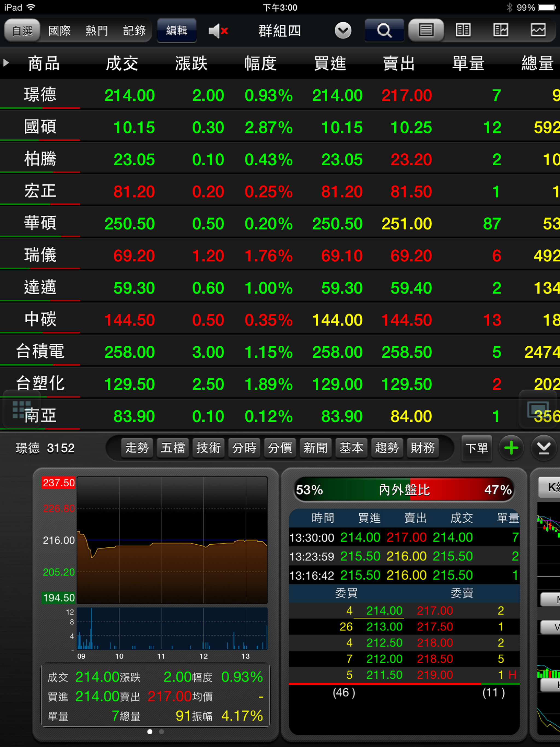Tap the 214.00 best bid price
The image size is (560, 747).
coord(384,611)
